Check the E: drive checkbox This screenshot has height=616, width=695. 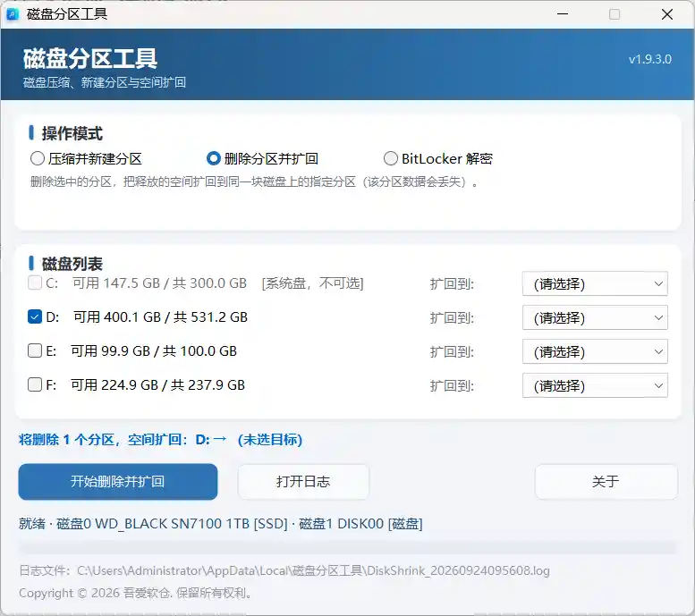(35, 350)
